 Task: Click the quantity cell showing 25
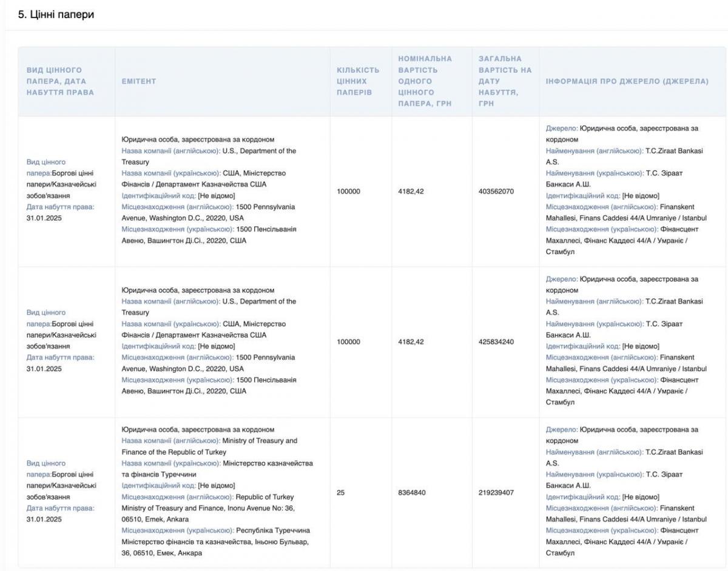point(340,493)
